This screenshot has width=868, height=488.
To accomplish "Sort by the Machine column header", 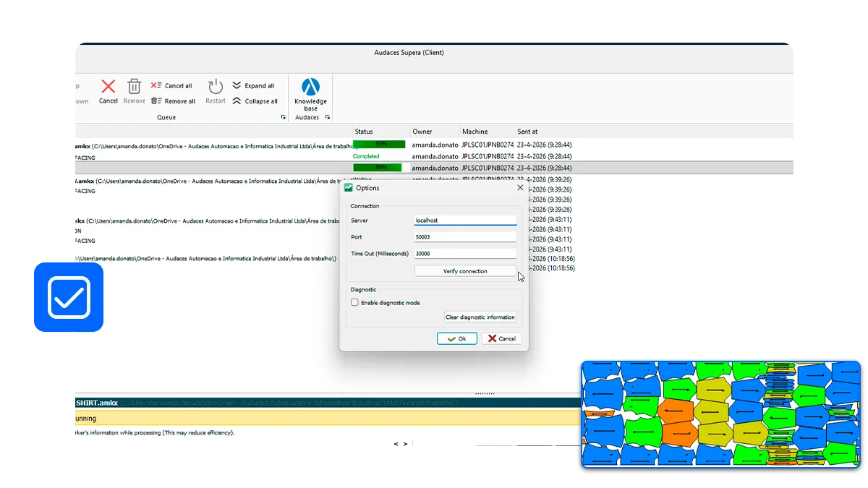I will click(475, 132).
